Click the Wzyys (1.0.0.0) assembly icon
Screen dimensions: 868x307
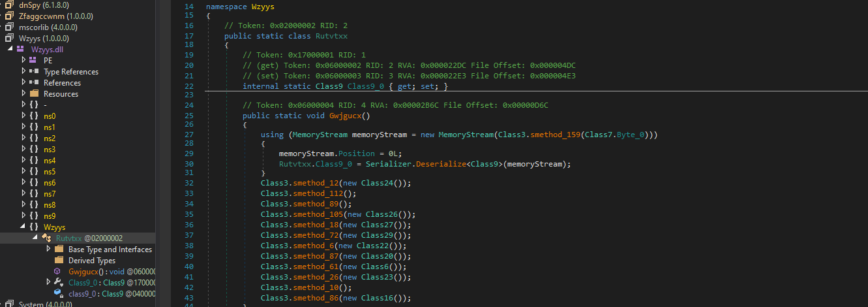[9, 38]
